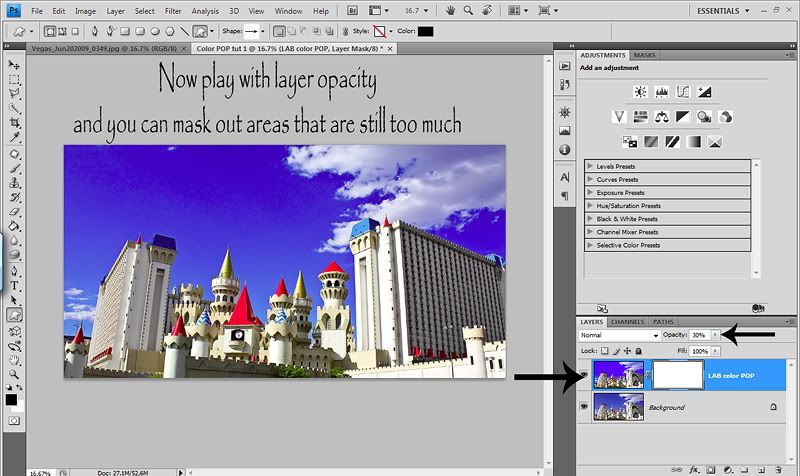This screenshot has width=800, height=476.
Task: Expand Levels Presets list
Action: click(589, 166)
